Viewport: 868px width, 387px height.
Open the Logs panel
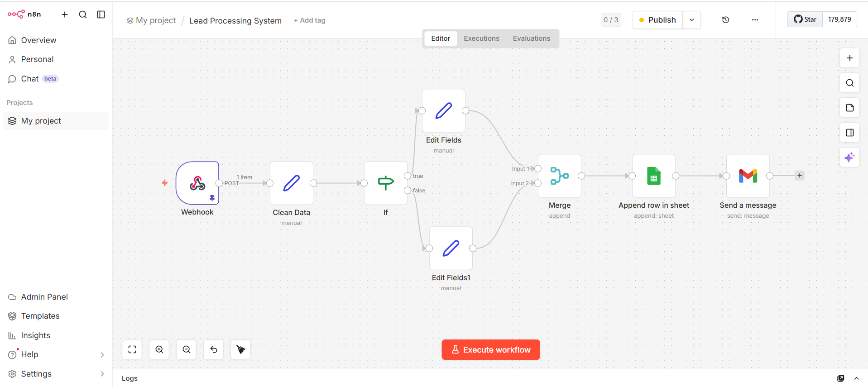coord(129,378)
